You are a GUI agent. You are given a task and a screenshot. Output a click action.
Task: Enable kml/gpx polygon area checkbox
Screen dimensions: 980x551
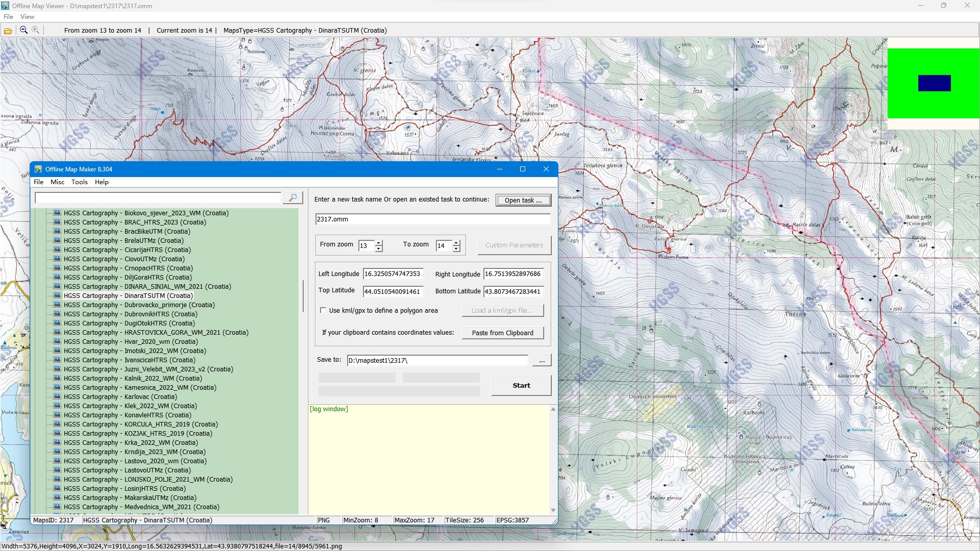click(x=323, y=310)
